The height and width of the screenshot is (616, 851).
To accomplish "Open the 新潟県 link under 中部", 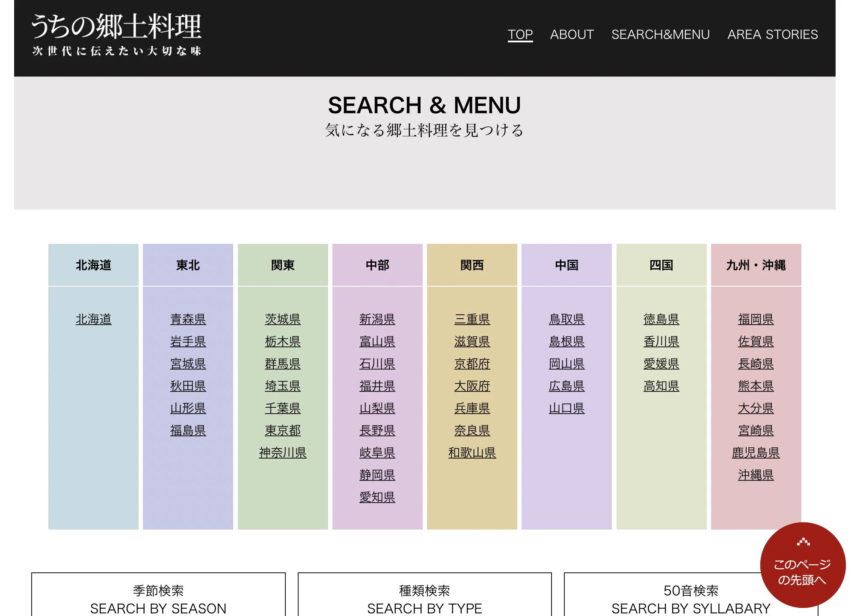I will click(x=377, y=319).
